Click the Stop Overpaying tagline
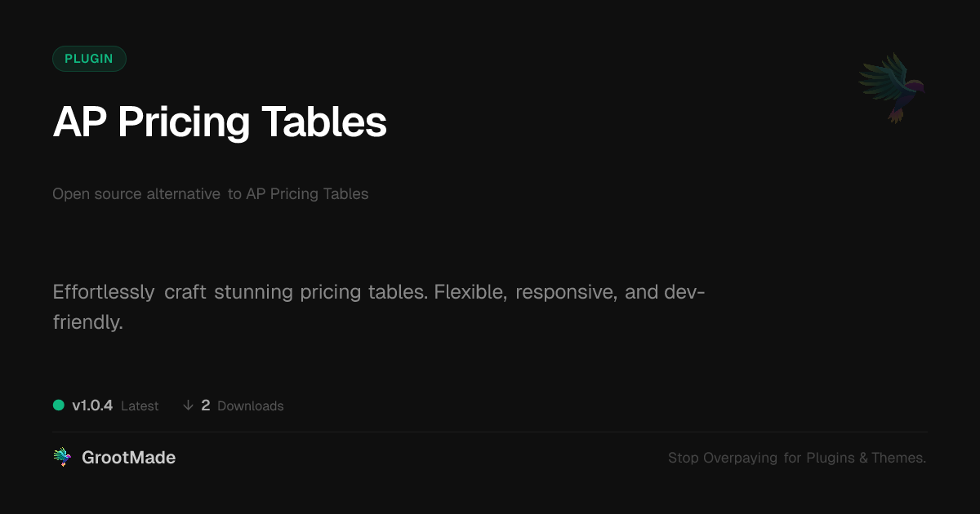The image size is (980, 514). click(797, 458)
